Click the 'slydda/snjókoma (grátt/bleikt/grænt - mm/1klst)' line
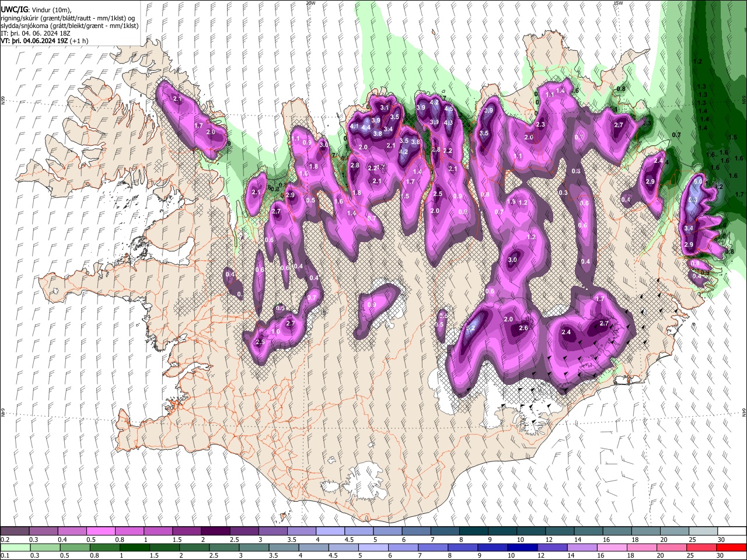This screenshot has width=747, height=560. click(69, 26)
